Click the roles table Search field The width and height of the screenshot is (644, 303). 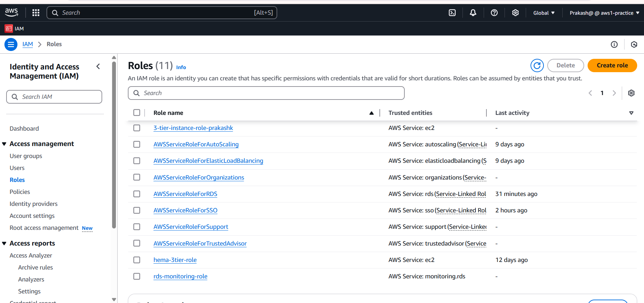266,93
